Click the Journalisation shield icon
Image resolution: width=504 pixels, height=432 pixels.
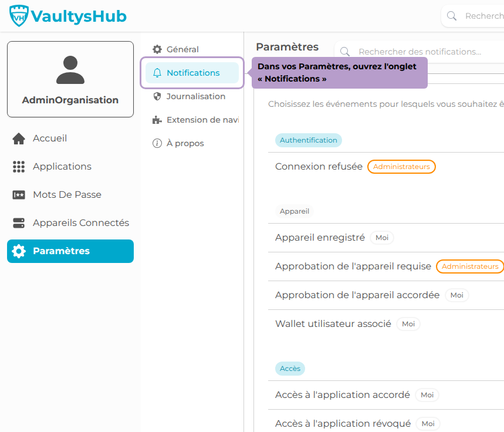tap(157, 96)
